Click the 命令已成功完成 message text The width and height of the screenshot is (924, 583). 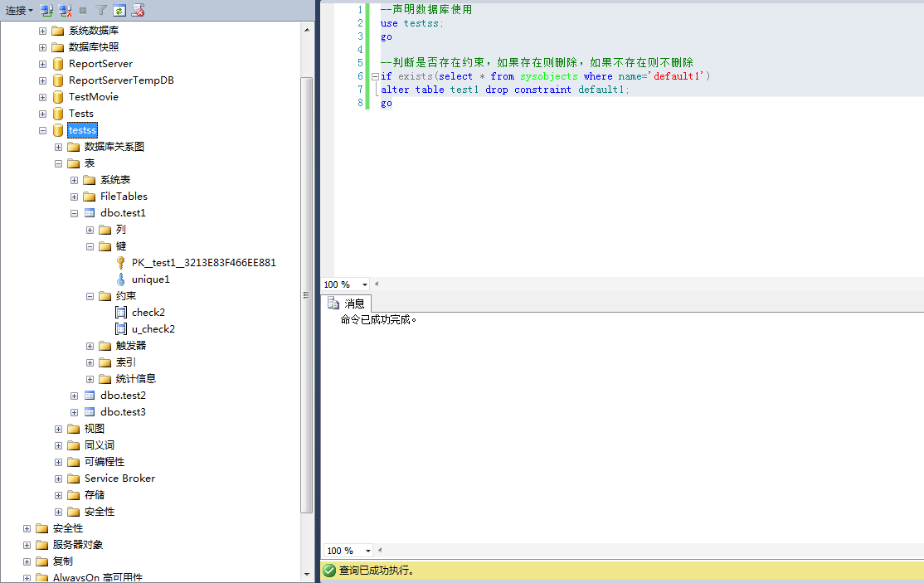point(378,320)
